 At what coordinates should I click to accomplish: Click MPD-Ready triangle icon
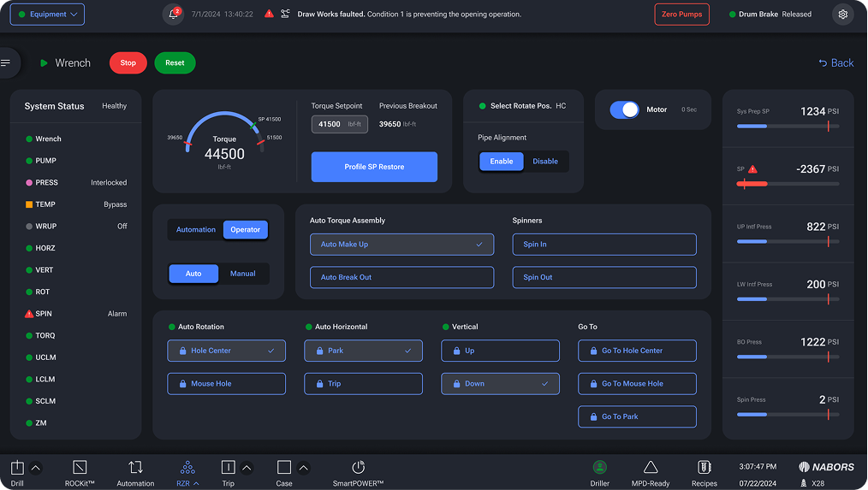point(651,467)
